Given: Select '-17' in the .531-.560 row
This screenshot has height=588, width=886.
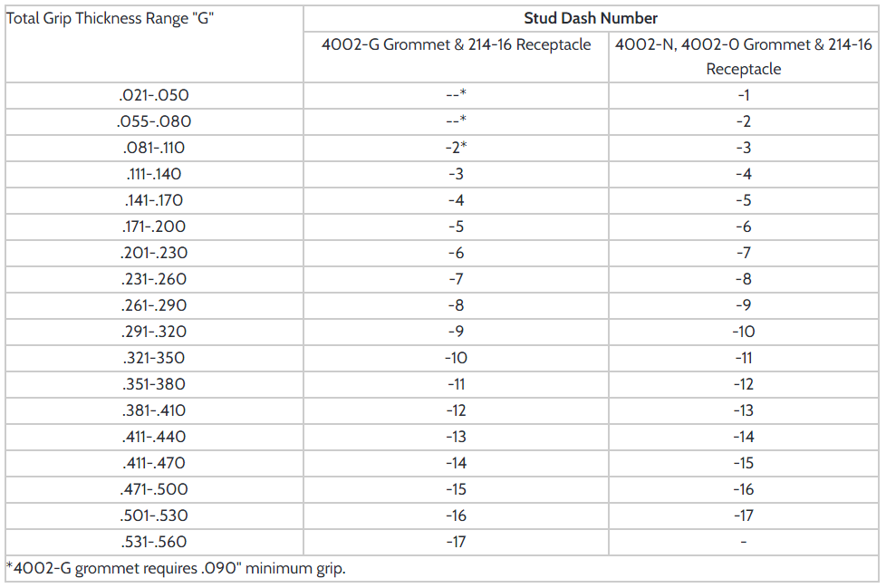Looking at the screenshot, I should (456, 542).
